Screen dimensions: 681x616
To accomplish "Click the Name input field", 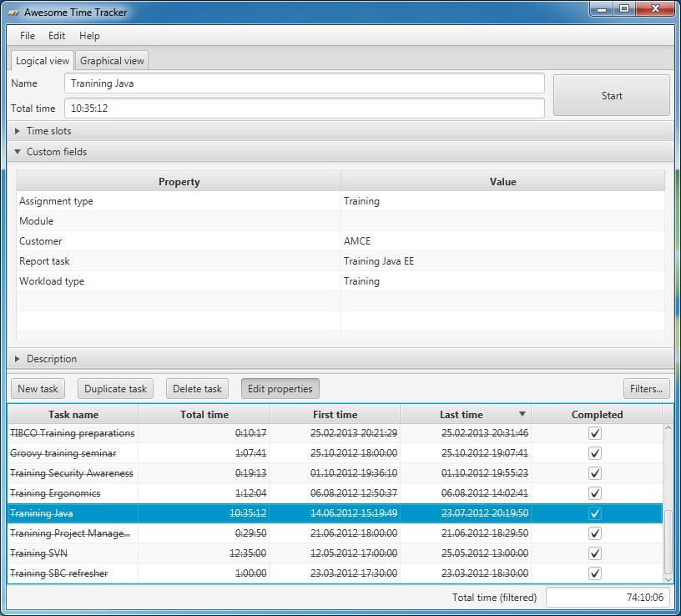I will tap(305, 83).
